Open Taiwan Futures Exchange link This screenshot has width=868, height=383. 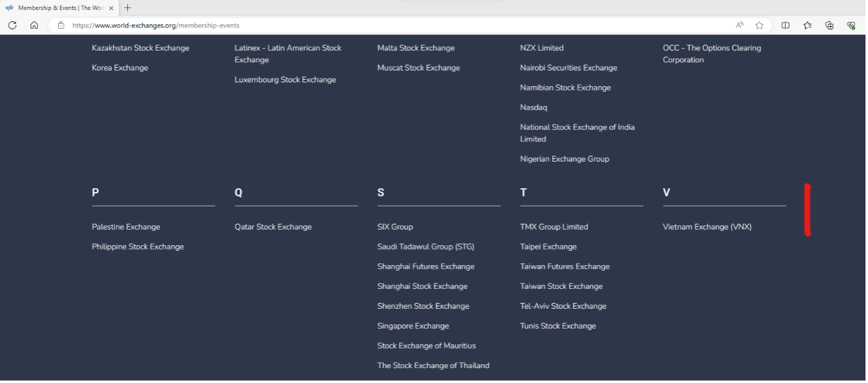tap(565, 267)
